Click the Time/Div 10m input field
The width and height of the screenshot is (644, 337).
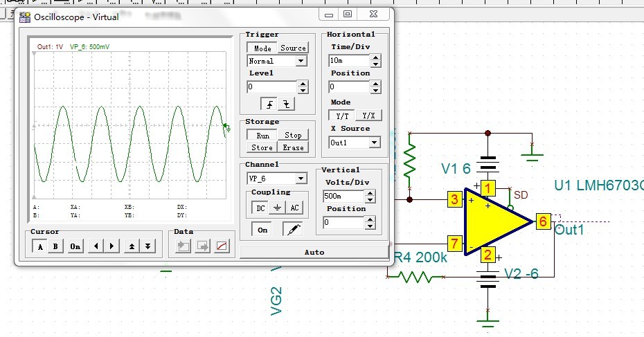(x=349, y=61)
